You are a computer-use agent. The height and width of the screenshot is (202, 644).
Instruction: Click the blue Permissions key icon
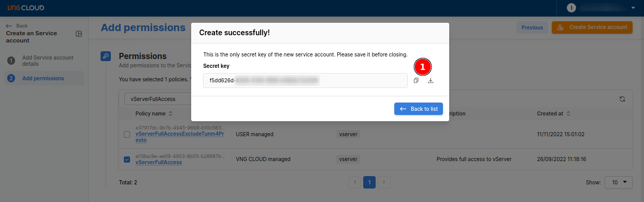[x=105, y=56]
